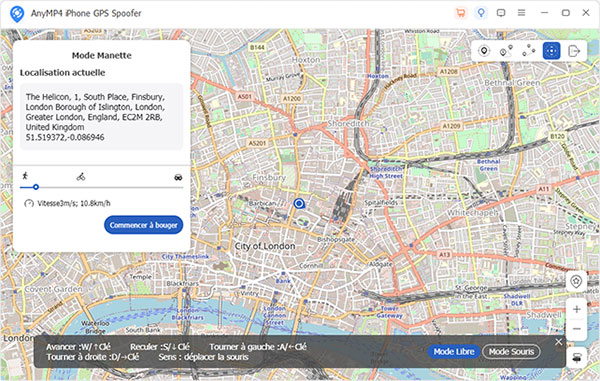The width and height of the screenshot is (600, 381).
Task: Set speed to car driving icon
Action: pos(178,177)
